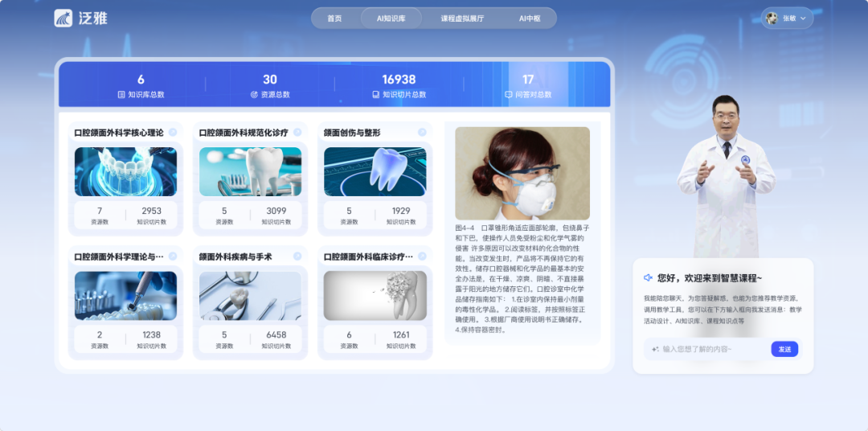Click the speaker icon beside welcome message
This screenshot has height=431, width=868.
tap(649, 277)
